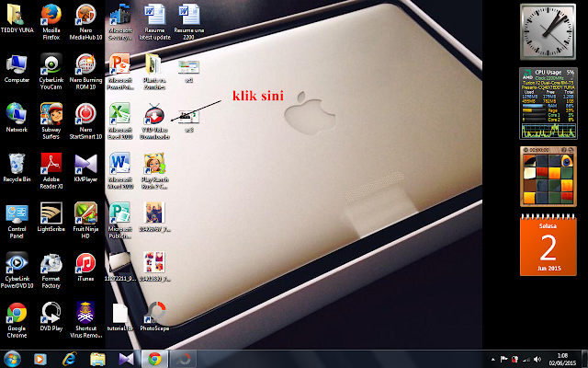Open the TEDDY YUNA user folder
Viewport: 588px width, 368px height.
point(17,18)
